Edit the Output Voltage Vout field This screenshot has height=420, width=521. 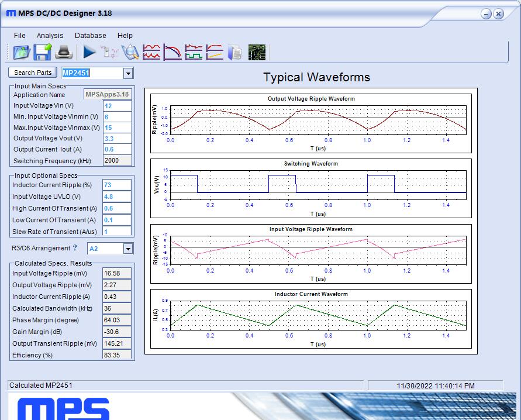[x=117, y=138]
